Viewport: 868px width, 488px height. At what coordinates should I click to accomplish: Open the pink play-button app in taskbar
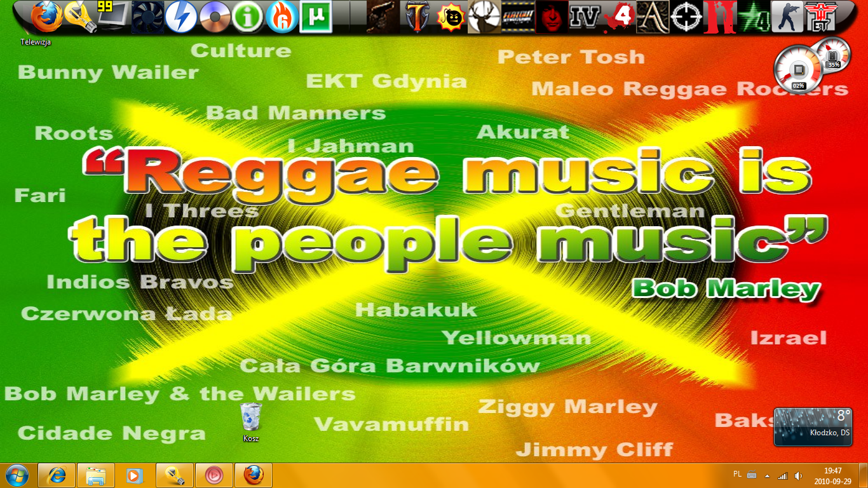(x=214, y=475)
